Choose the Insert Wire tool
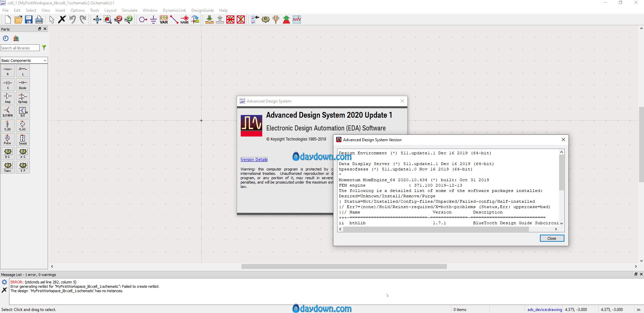Viewport: 644px width, 313px height. coord(174,19)
